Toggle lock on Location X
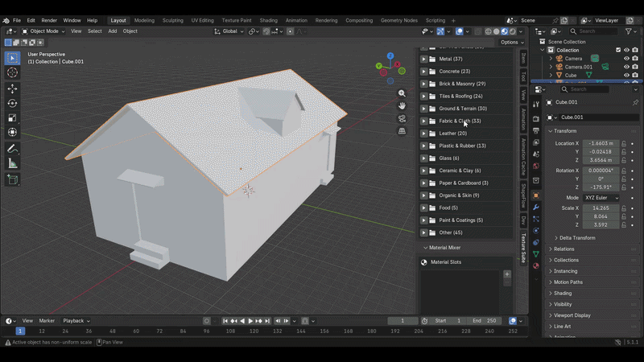 [x=624, y=144]
